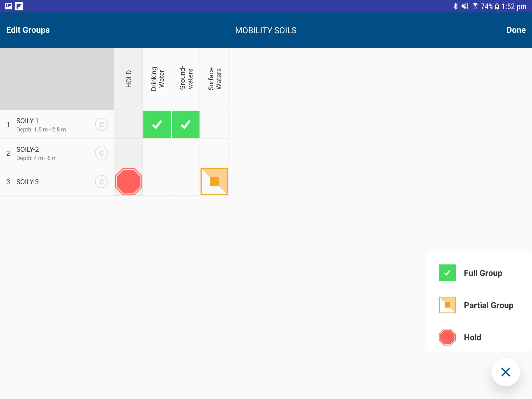Tap the Bluetooth status icon
The width and height of the screenshot is (532, 399).
click(x=455, y=6)
